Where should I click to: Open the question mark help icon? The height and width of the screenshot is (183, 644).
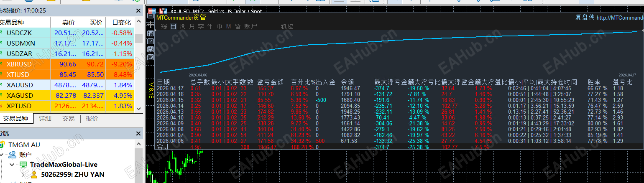coord(151,41)
